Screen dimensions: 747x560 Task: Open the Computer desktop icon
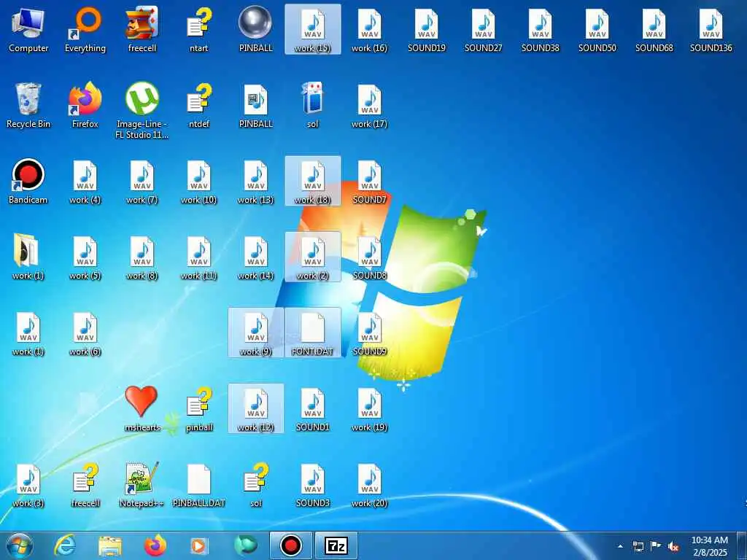tap(28, 29)
